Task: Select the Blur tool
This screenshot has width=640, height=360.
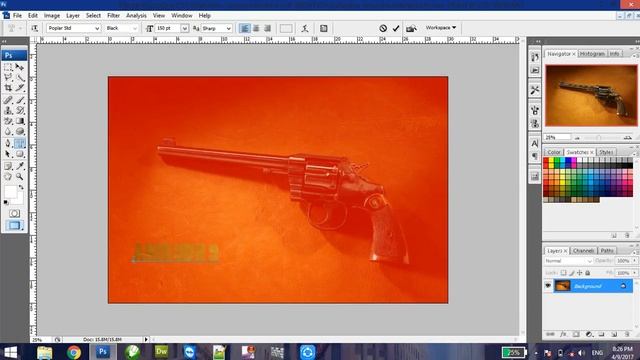Action: (8, 131)
